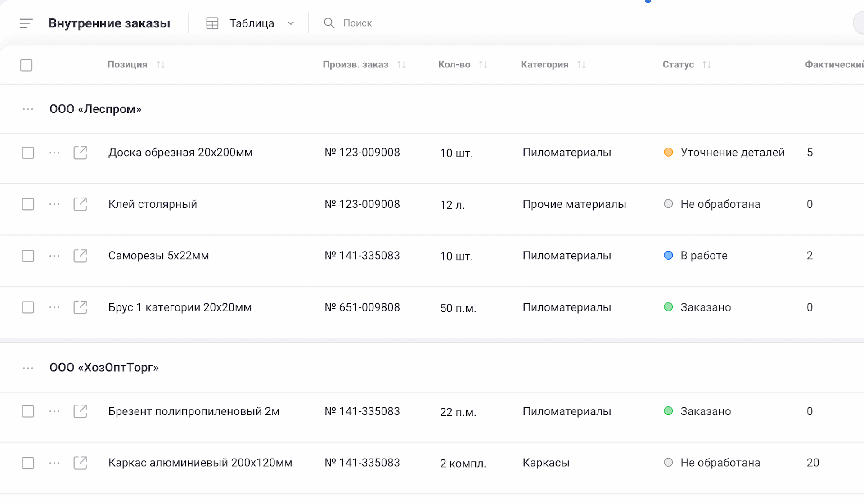Sort by Позиция column arrows
Image resolution: width=864 pixels, height=504 pixels.
(161, 65)
